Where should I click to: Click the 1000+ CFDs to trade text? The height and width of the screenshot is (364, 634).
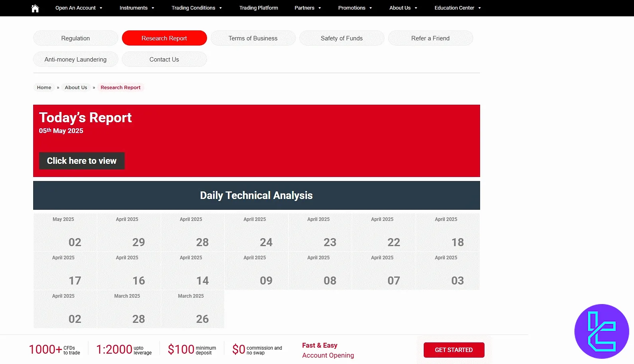[54, 350]
